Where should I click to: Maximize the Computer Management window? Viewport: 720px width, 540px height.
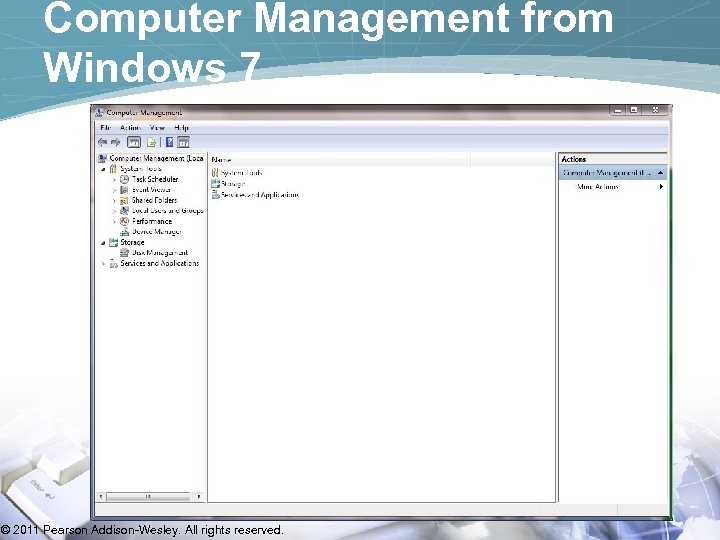(634, 110)
